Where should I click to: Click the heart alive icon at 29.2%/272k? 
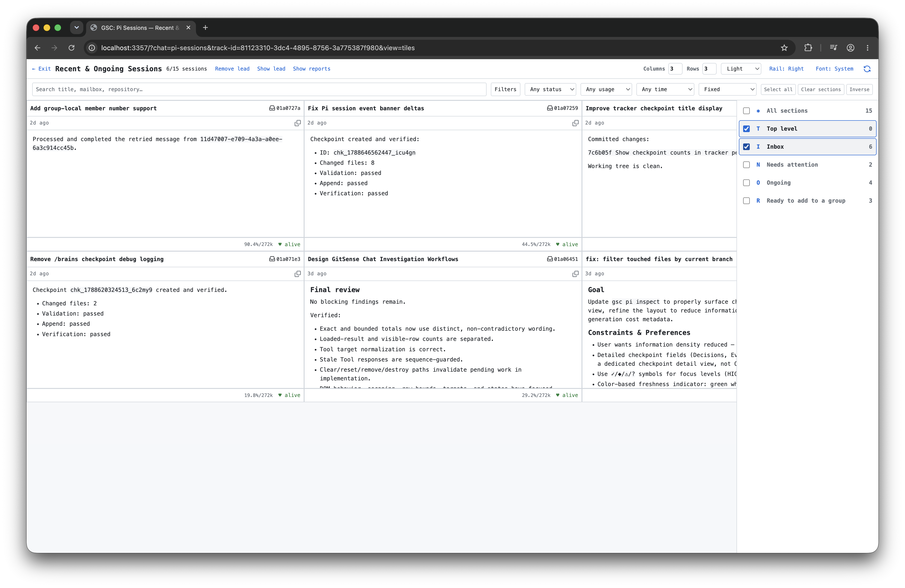tap(557, 395)
